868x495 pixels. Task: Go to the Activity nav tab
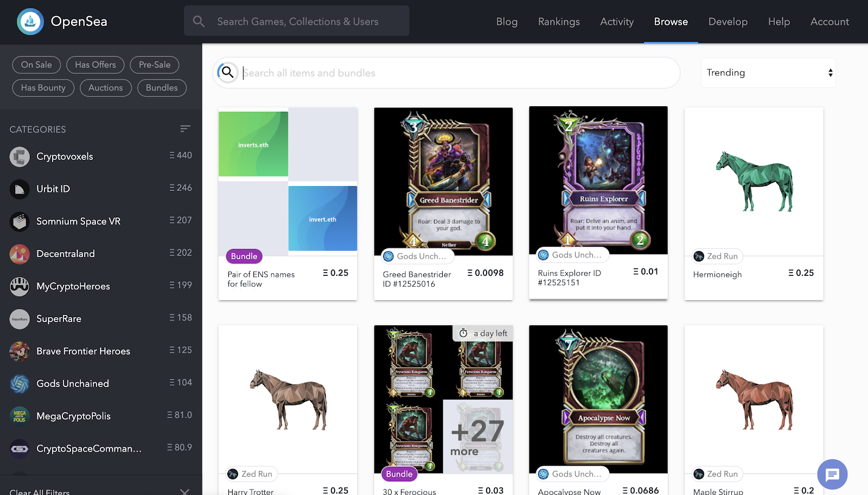click(x=617, y=22)
